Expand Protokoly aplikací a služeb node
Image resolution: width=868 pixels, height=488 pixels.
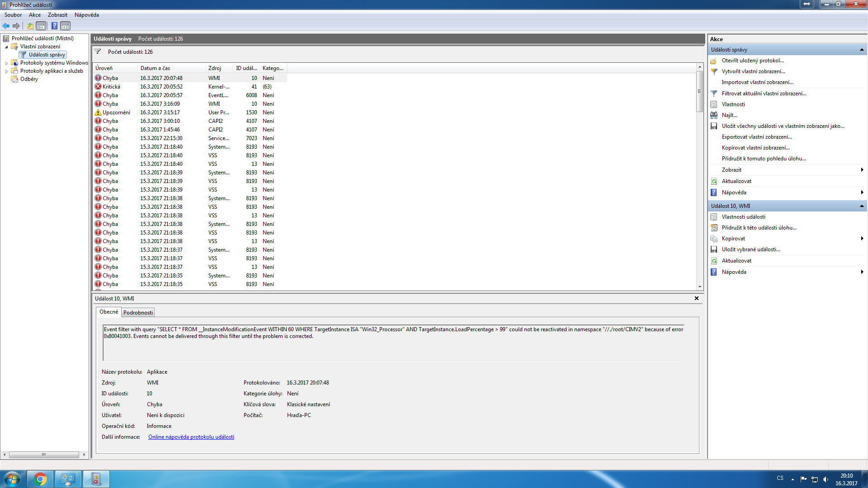click(6, 71)
